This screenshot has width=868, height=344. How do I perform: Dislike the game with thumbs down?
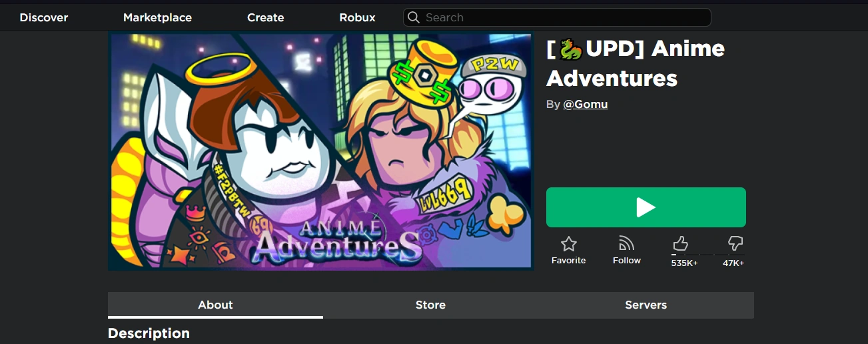coord(735,243)
